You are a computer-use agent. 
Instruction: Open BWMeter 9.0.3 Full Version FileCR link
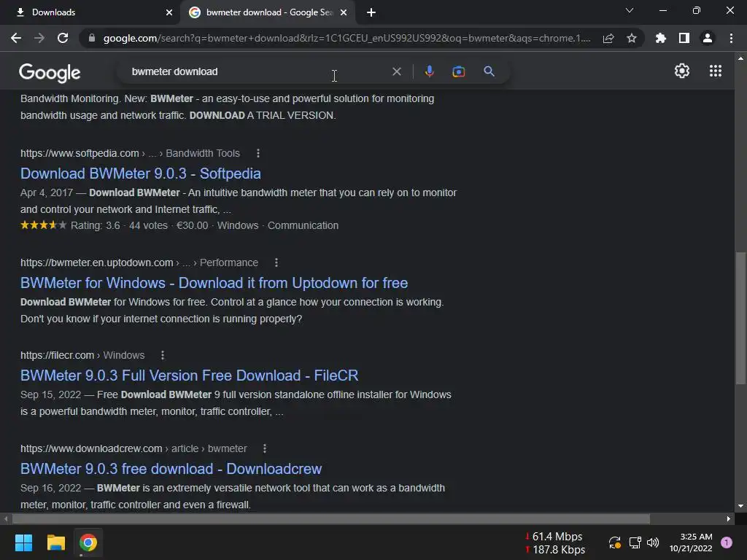coord(189,376)
